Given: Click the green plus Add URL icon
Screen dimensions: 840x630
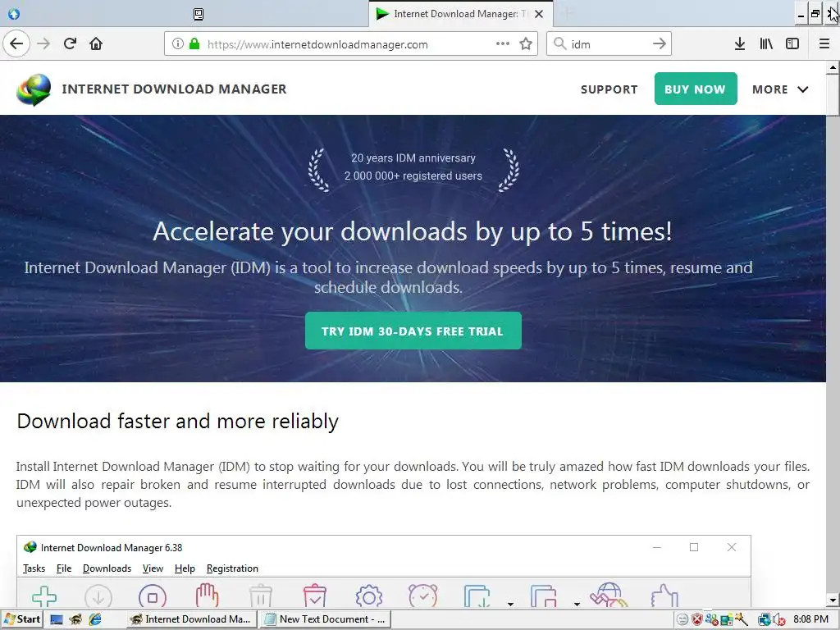Looking at the screenshot, I should pyautogui.click(x=44, y=596).
